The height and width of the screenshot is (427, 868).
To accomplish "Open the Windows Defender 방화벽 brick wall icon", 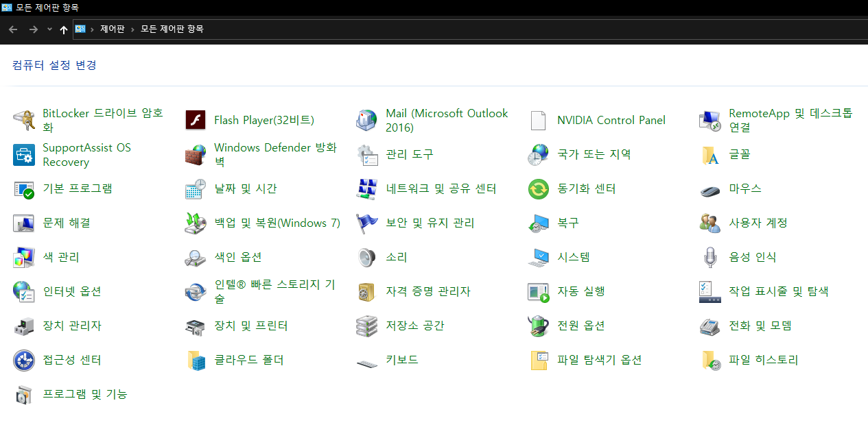I will pyautogui.click(x=196, y=155).
